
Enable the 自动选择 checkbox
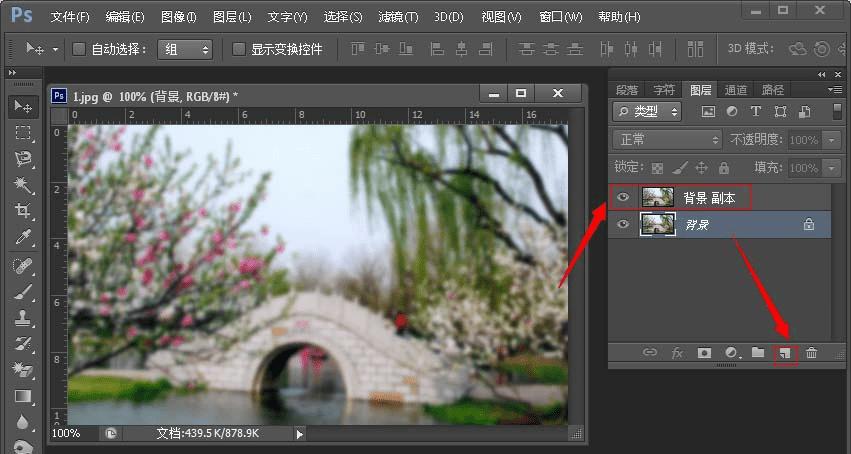click(x=79, y=49)
